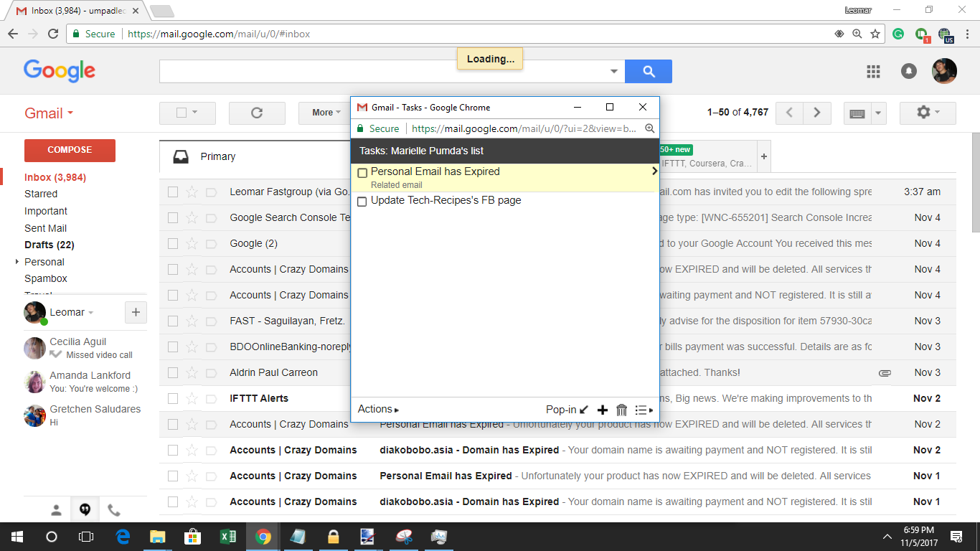This screenshot has width=980, height=551.
Task: Check off Personal Email has Expired task
Action: [362, 173]
